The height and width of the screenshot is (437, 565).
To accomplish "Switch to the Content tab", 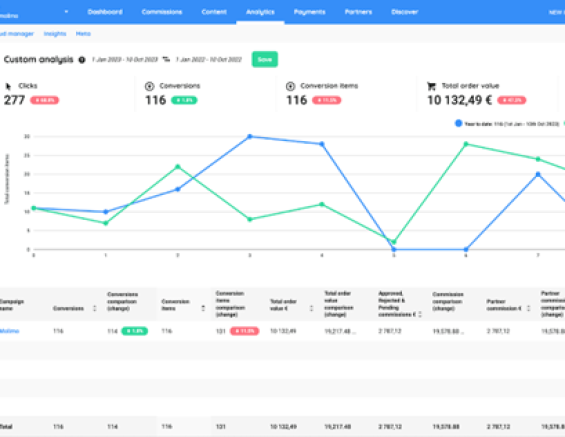I will pos(214,12).
